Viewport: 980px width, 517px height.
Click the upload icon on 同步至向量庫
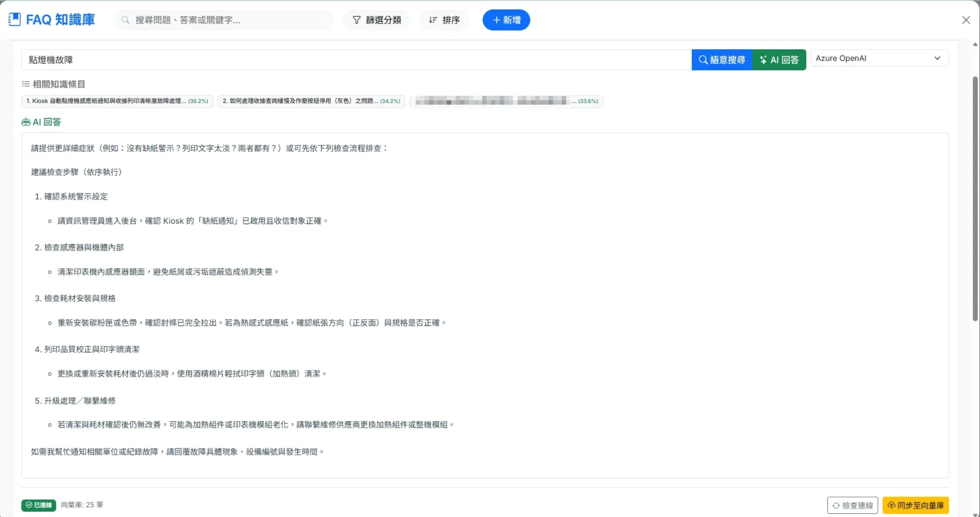tap(892, 505)
